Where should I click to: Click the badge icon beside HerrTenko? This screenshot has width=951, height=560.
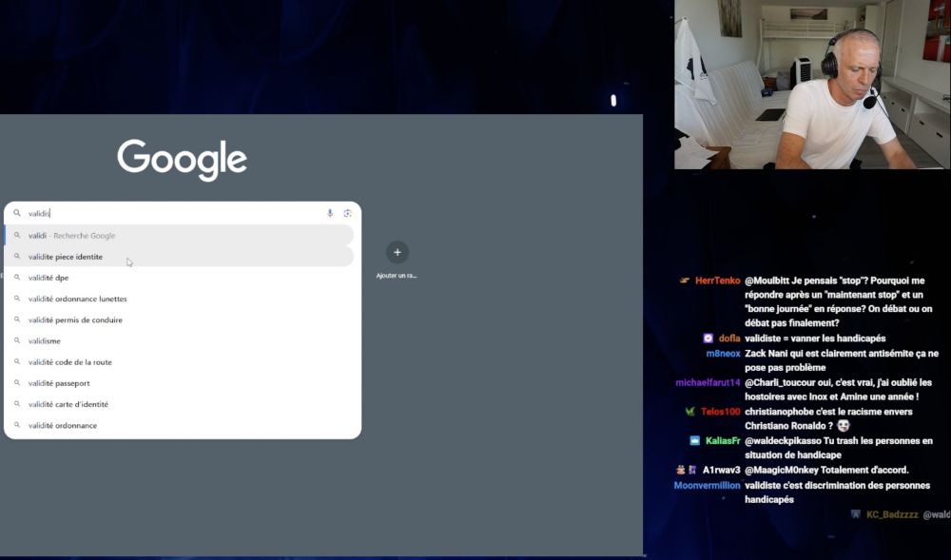pos(685,280)
